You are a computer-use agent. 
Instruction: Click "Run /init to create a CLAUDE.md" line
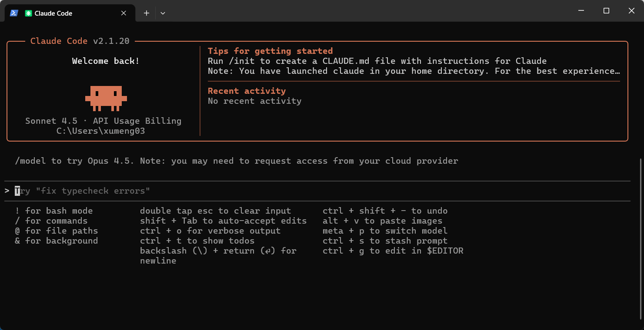pos(377,61)
